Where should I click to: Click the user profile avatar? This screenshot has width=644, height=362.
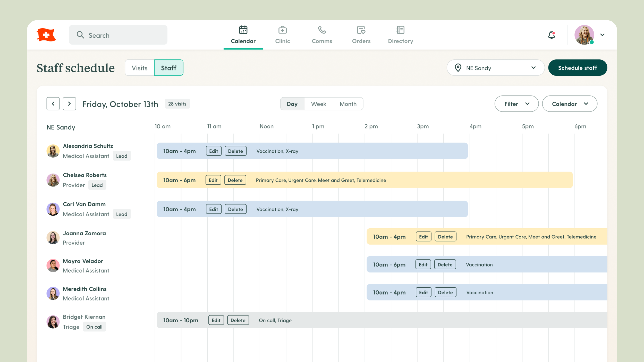pyautogui.click(x=584, y=35)
